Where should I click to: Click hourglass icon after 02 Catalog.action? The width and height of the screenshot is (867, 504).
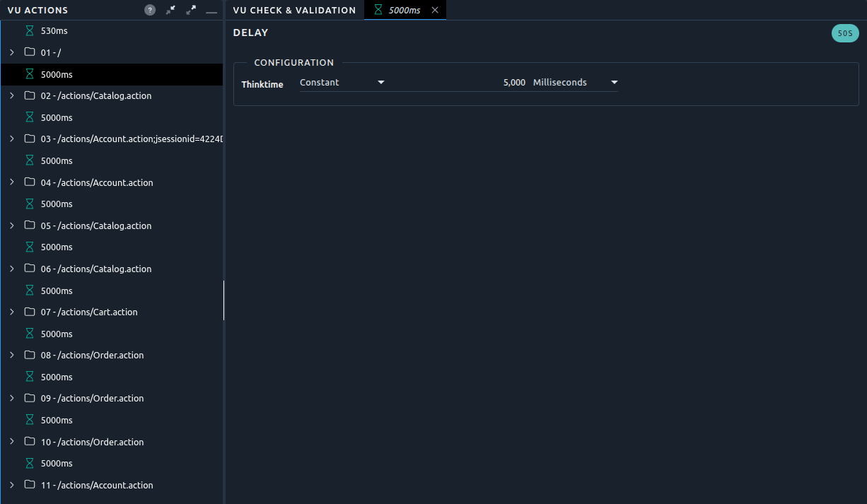[x=30, y=117]
